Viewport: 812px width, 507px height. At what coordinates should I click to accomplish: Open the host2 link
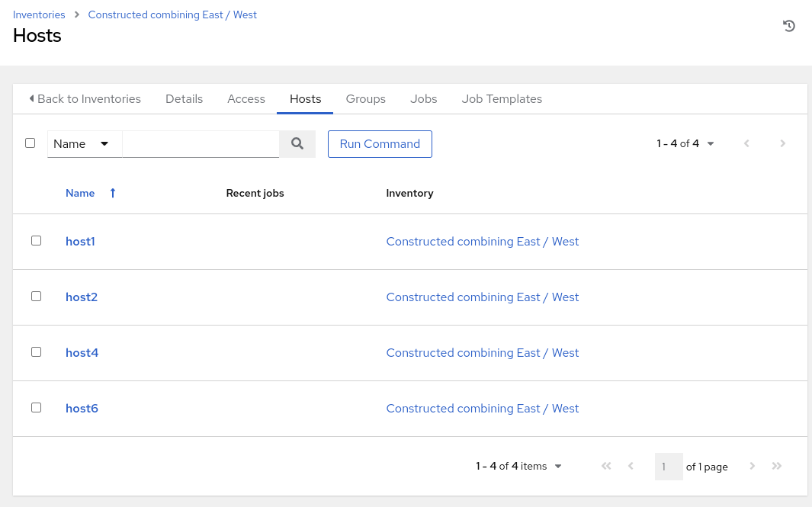point(82,297)
